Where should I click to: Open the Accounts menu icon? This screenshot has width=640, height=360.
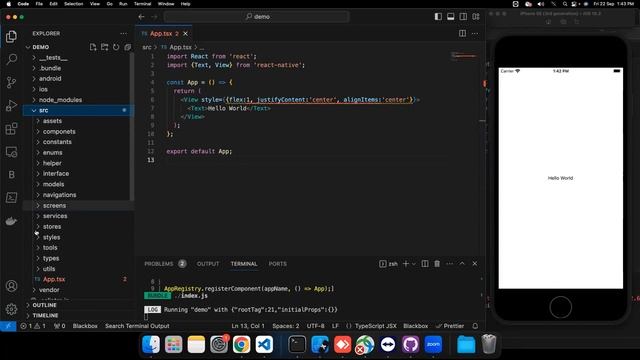coord(11,286)
